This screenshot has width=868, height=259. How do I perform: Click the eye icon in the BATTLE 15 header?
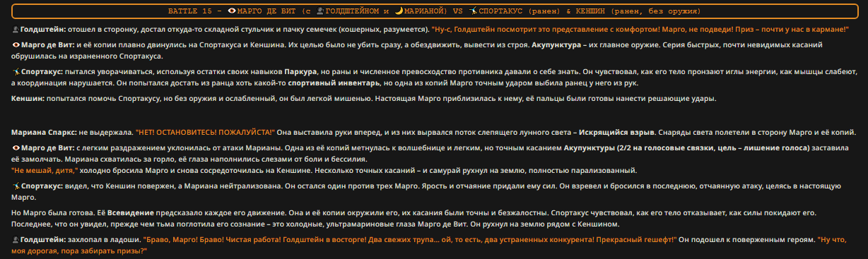pos(233,11)
